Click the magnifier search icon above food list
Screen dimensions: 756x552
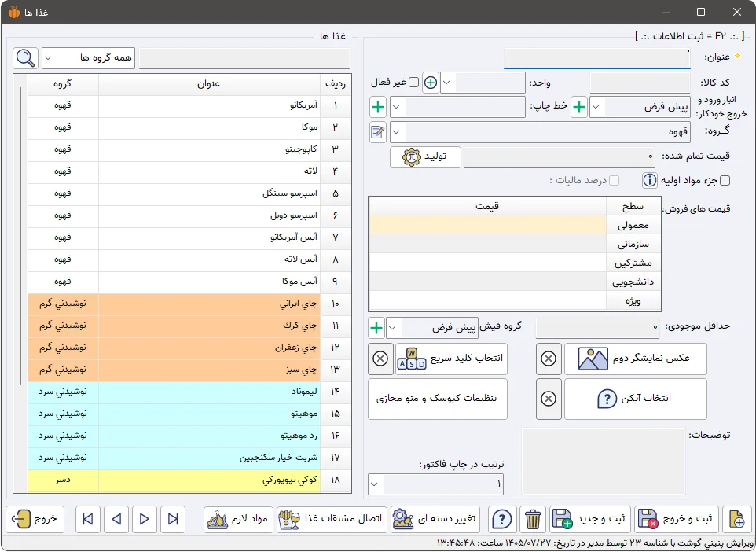click(26, 58)
